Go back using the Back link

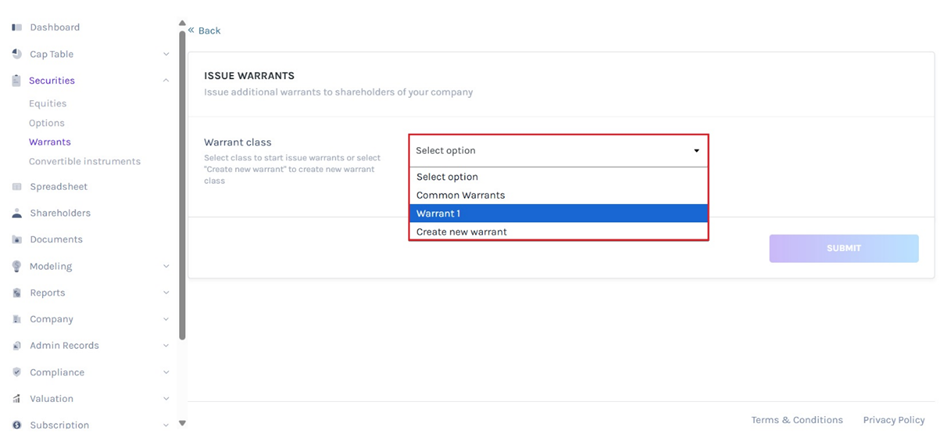205,31
